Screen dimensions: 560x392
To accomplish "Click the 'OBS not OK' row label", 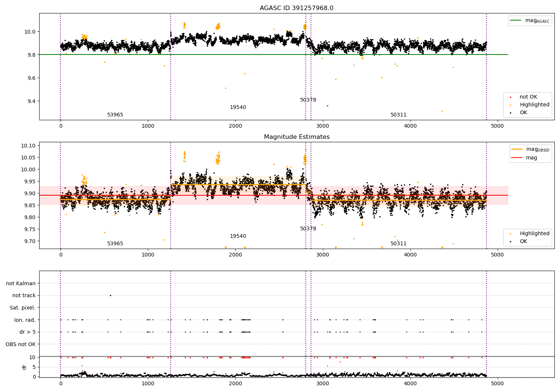I will [x=21, y=344].
